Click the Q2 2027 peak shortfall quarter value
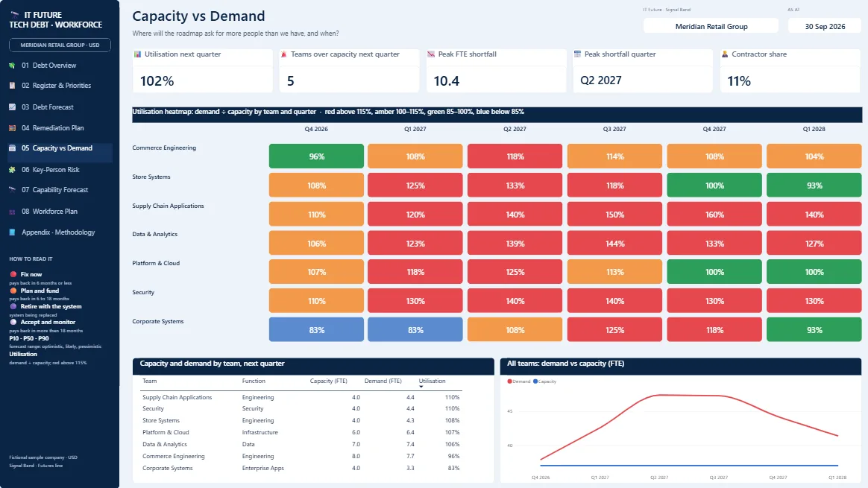 (600, 80)
